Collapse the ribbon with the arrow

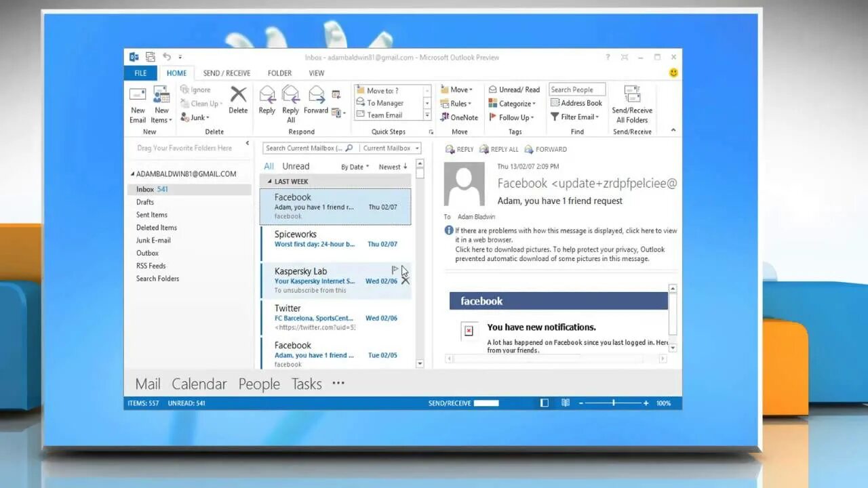673,131
